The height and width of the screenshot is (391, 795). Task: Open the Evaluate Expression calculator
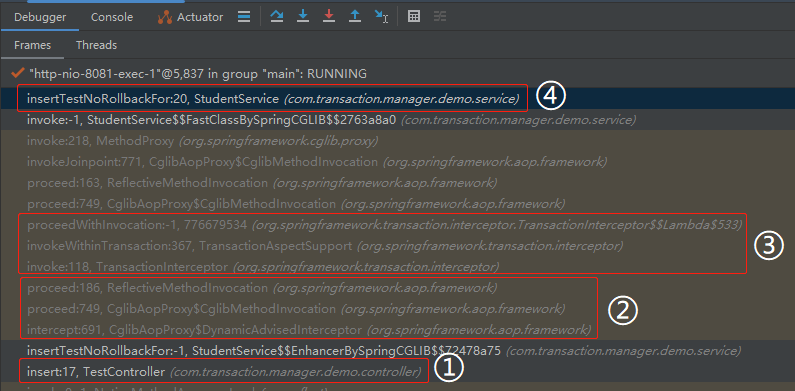pyautogui.click(x=414, y=17)
